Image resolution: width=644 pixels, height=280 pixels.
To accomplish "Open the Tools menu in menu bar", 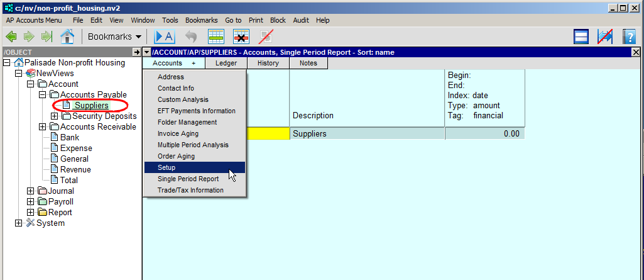I will point(170,20).
